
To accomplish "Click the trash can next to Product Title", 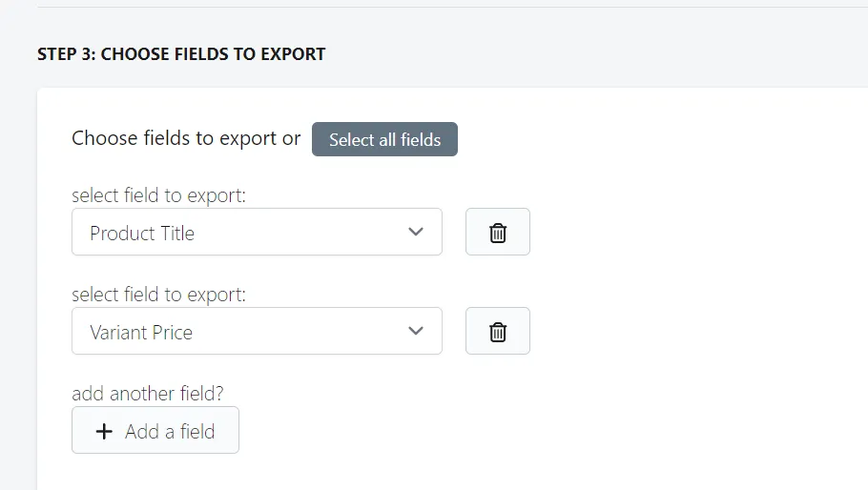I will click(x=498, y=233).
